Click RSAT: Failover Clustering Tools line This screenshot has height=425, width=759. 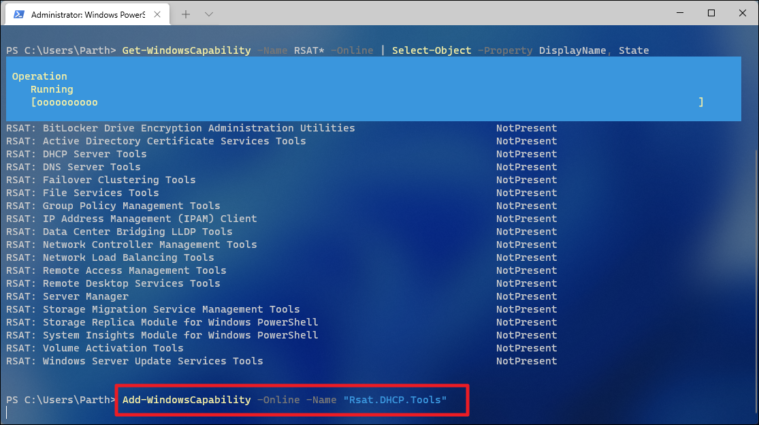point(101,180)
